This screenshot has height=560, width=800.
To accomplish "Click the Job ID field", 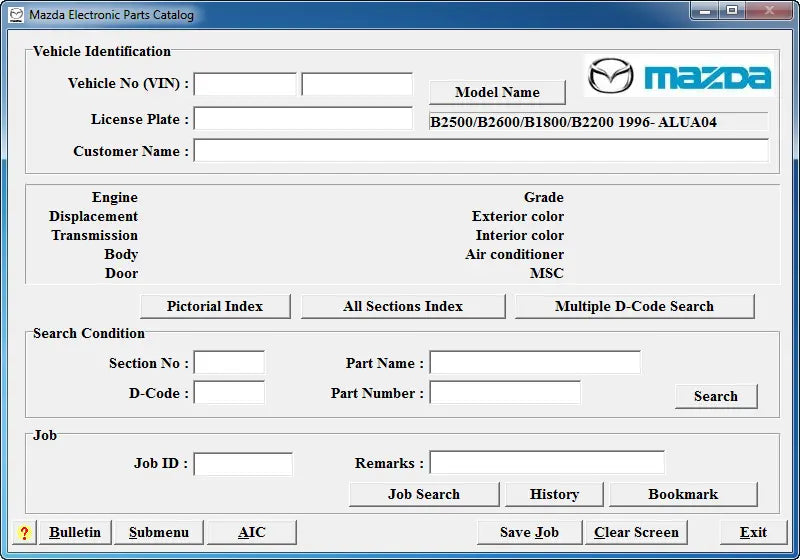I will click(243, 464).
